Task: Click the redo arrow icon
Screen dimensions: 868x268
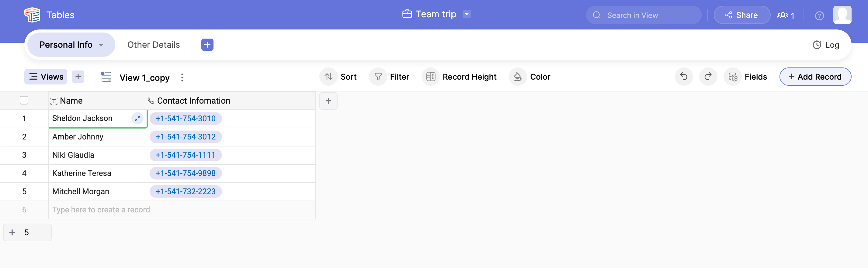Action: [708, 77]
